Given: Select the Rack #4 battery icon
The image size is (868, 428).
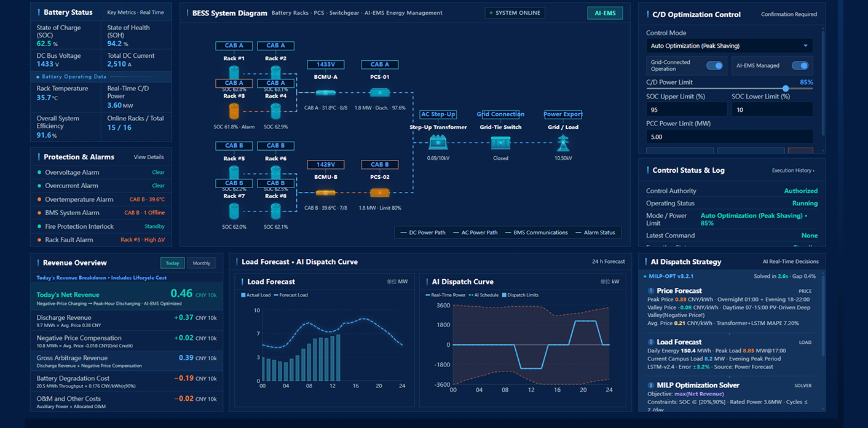Looking at the screenshot, I should coord(275,111).
